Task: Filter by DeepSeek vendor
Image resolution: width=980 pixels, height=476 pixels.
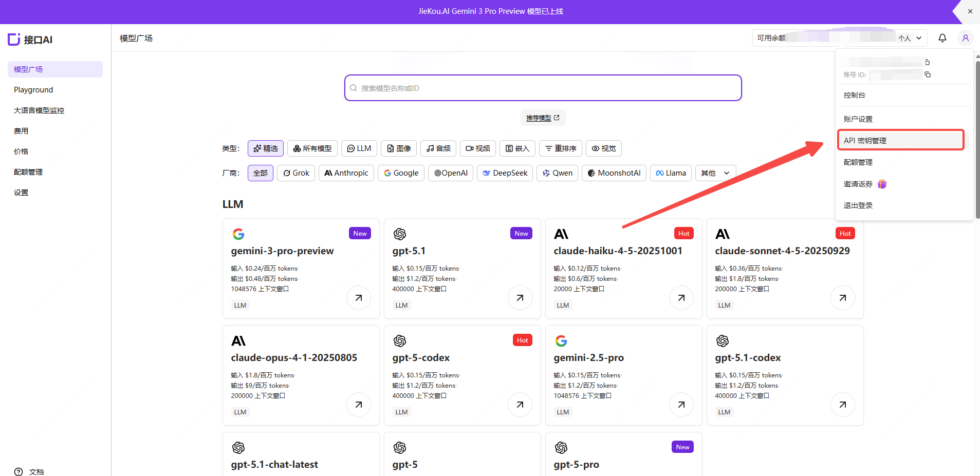Action: (x=505, y=173)
